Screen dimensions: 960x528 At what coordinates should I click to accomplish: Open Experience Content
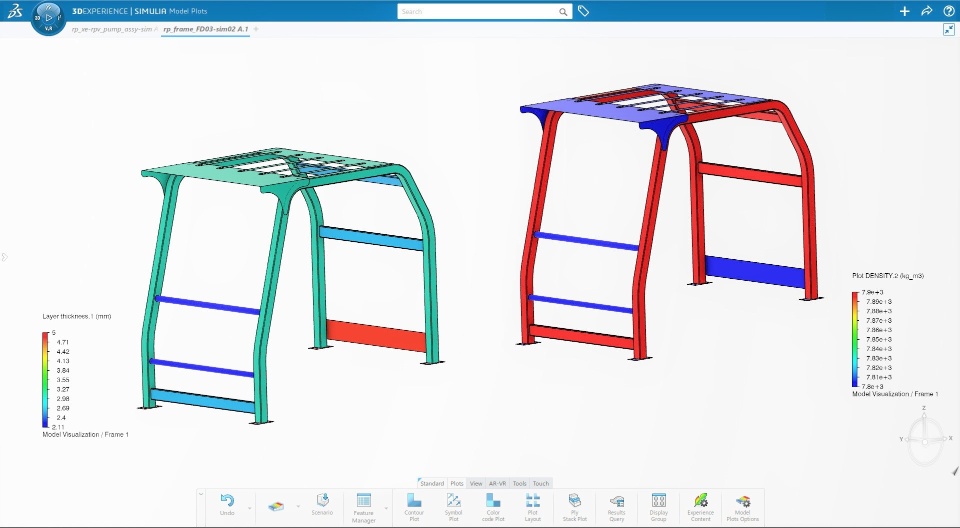click(x=700, y=508)
